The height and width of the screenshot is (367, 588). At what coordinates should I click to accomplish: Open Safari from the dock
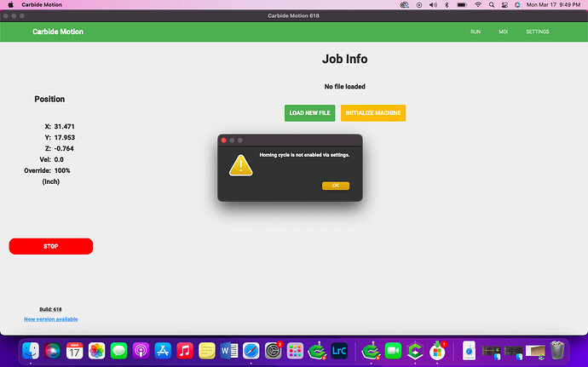pos(251,351)
